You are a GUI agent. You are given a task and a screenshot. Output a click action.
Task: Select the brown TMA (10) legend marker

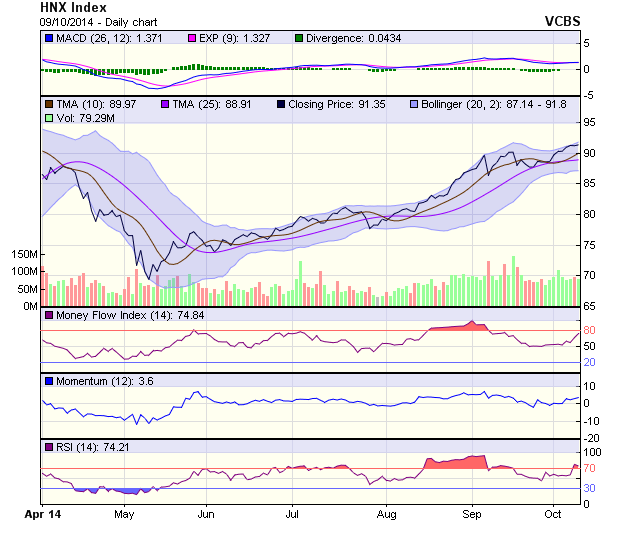tap(49, 104)
